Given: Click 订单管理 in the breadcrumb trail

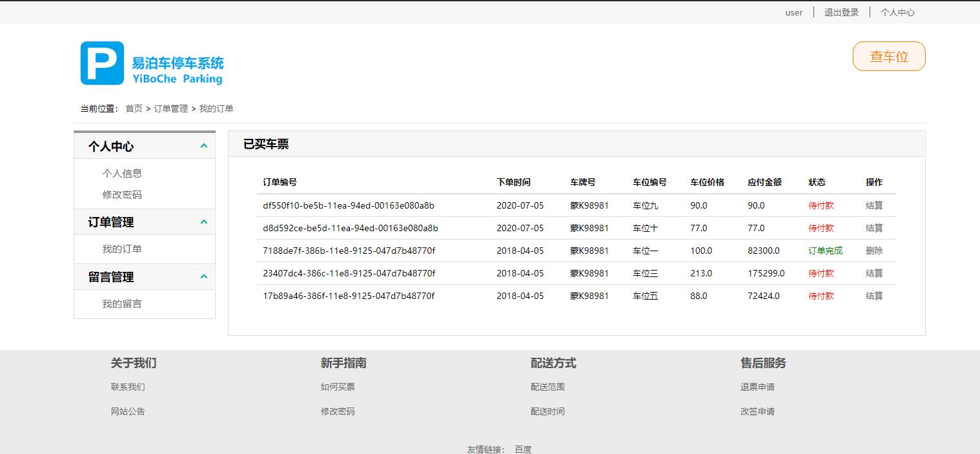Looking at the screenshot, I should click(170, 108).
